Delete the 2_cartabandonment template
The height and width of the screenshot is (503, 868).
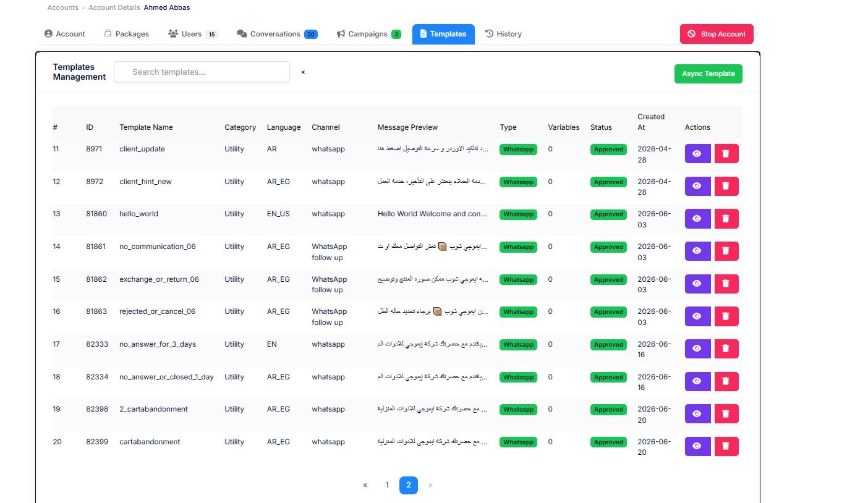[726, 413]
